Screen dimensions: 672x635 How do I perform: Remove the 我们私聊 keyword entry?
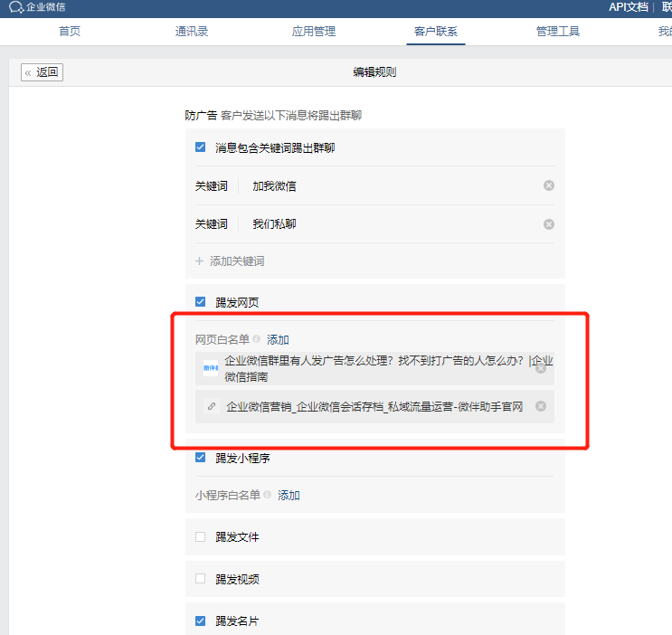[x=549, y=224]
